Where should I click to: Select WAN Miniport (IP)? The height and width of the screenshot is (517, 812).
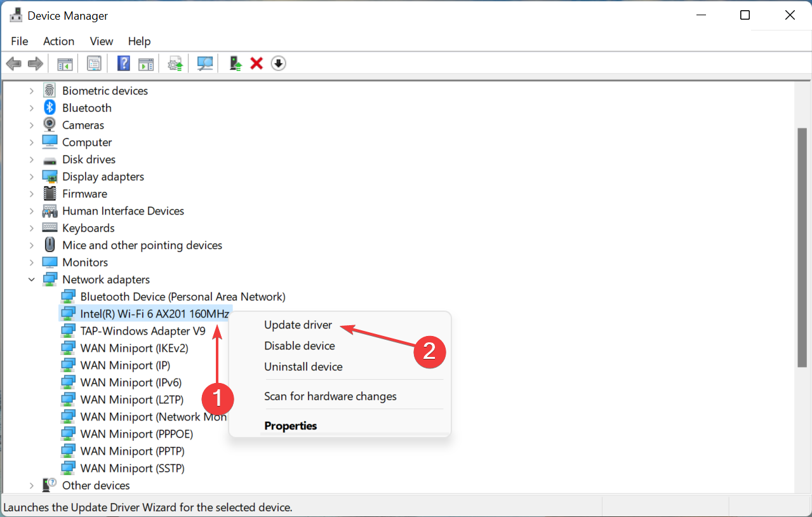(125, 365)
